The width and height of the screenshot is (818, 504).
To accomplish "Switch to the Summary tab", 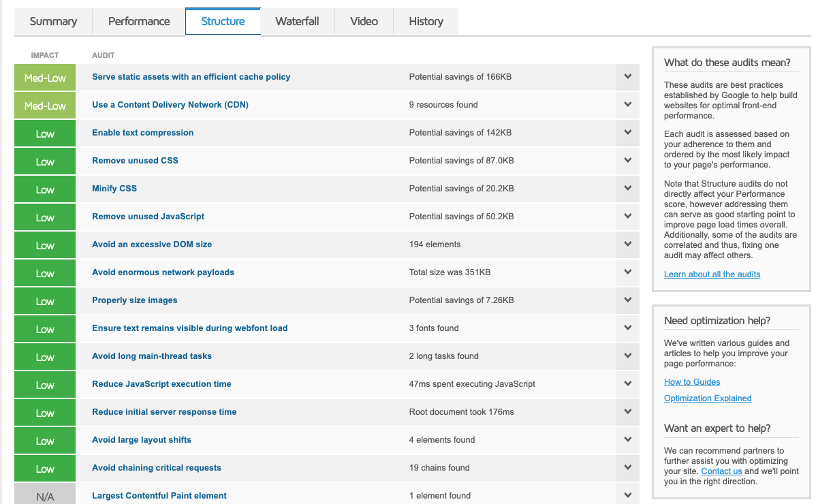I will click(x=53, y=21).
